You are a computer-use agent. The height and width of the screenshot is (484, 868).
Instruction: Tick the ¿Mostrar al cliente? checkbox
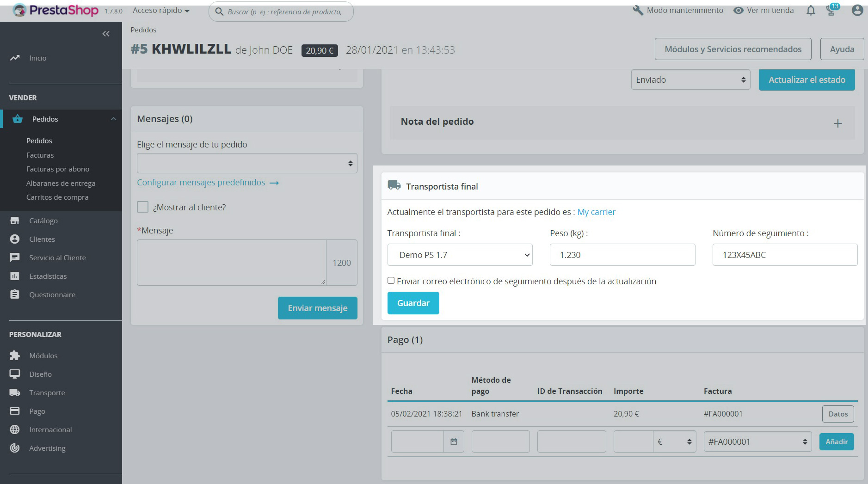click(143, 207)
